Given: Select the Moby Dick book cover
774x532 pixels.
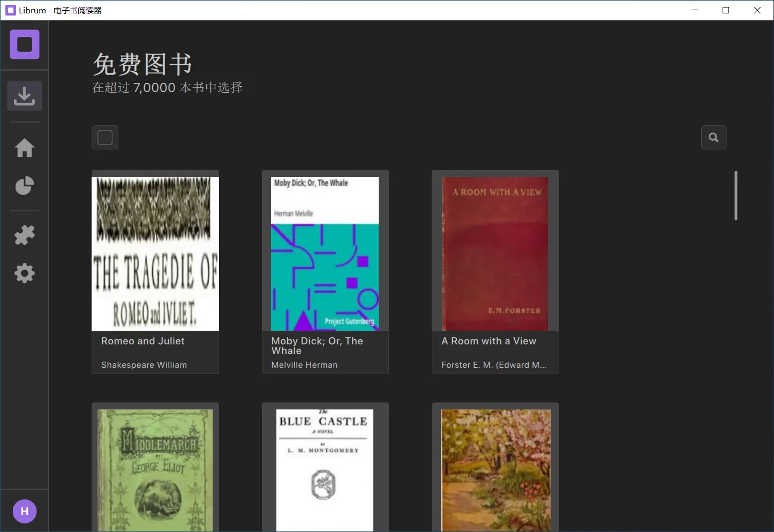Looking at the screenshot, I should (325, 254).
